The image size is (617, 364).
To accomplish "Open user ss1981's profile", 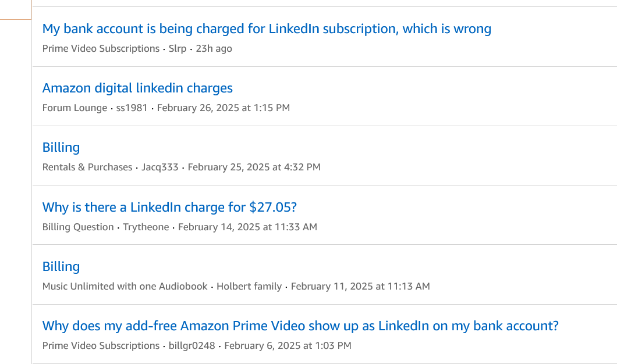I will click(130, 108).
